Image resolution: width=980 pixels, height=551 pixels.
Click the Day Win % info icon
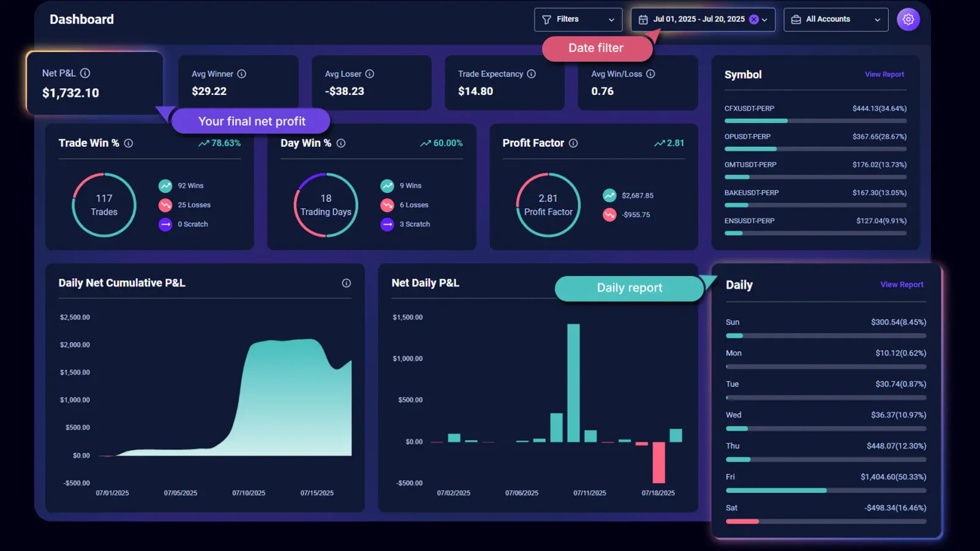[x=341, y=143]
